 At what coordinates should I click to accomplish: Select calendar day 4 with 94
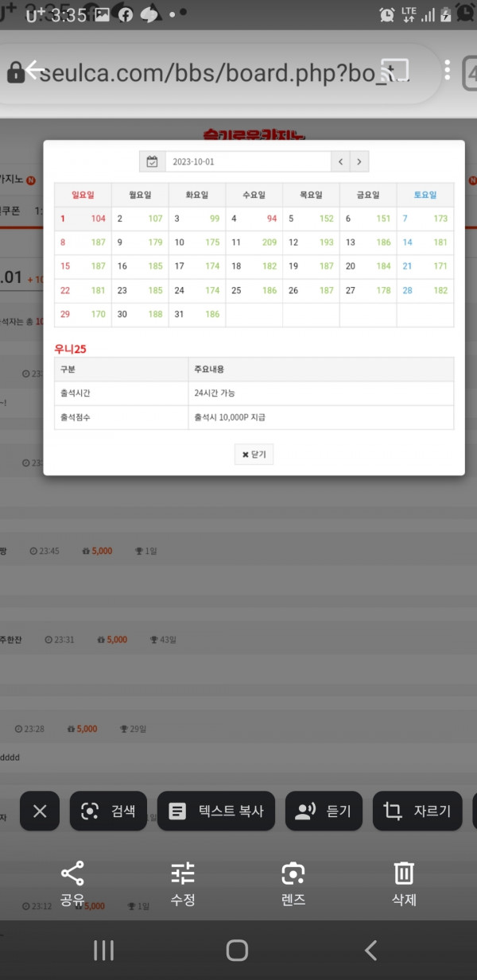[x=254, y=219]
